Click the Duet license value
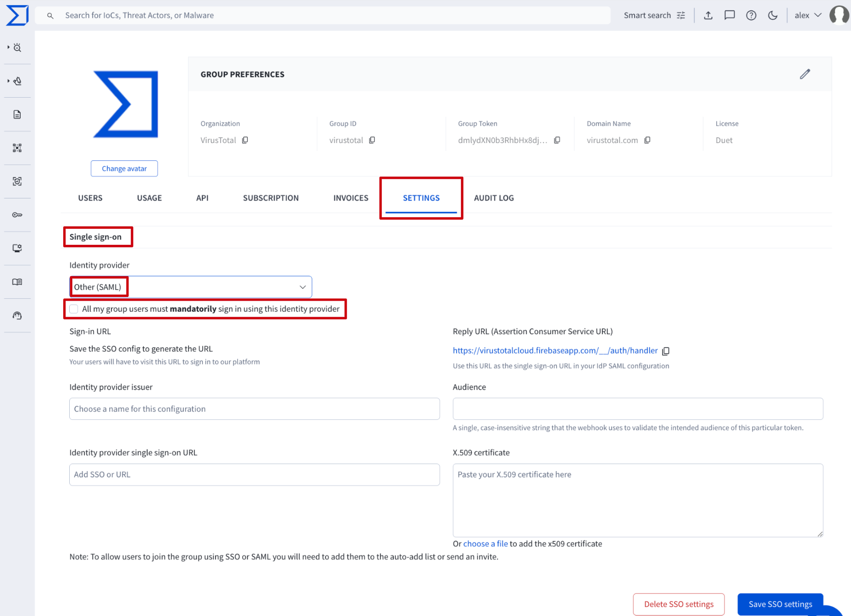851x616 pixels. pyautogui.click(x=724, y=140)
